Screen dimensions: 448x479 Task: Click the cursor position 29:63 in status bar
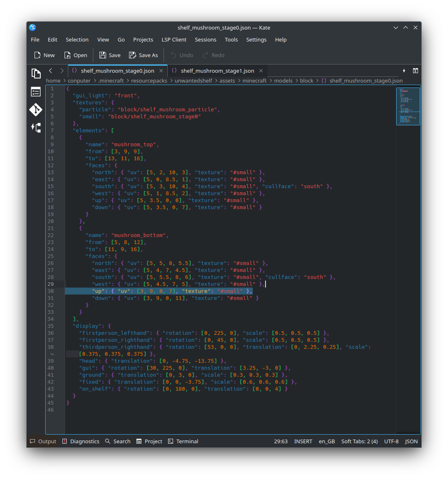tap(281, 442)
